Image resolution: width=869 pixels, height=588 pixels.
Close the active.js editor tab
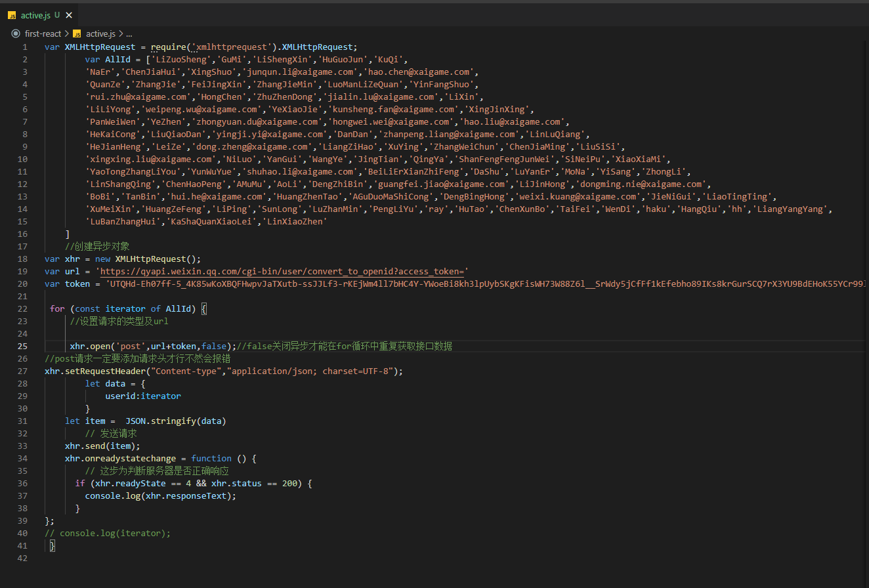[70, 14]
